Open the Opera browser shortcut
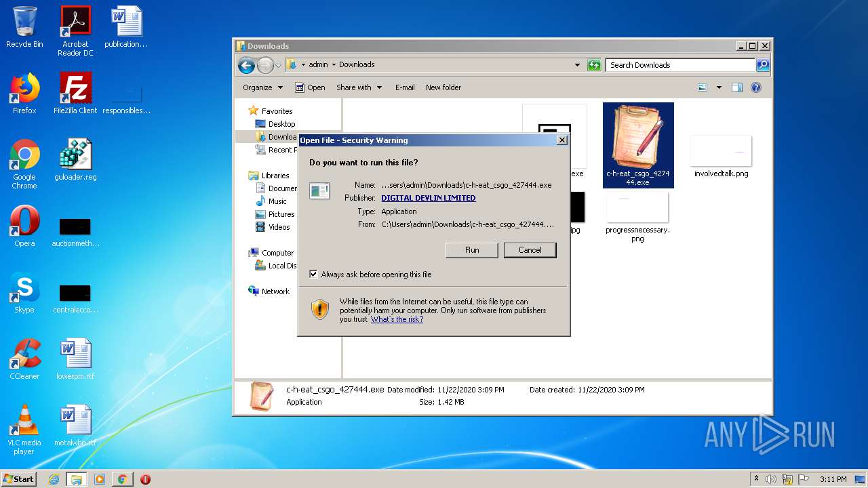The width and height of the screenshot is (868, 488). 24,226
